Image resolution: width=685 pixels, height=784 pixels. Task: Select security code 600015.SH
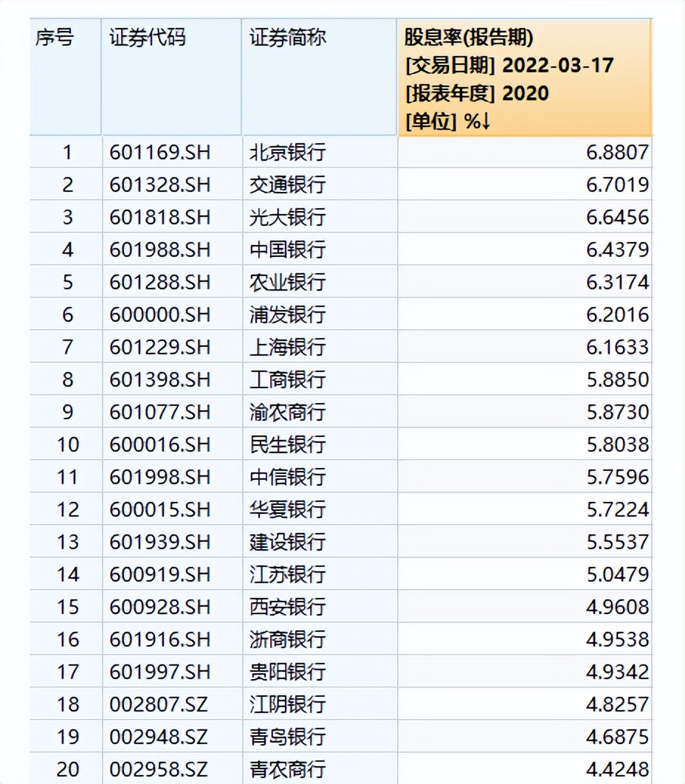pyautogui.click(x=160, y=509)
